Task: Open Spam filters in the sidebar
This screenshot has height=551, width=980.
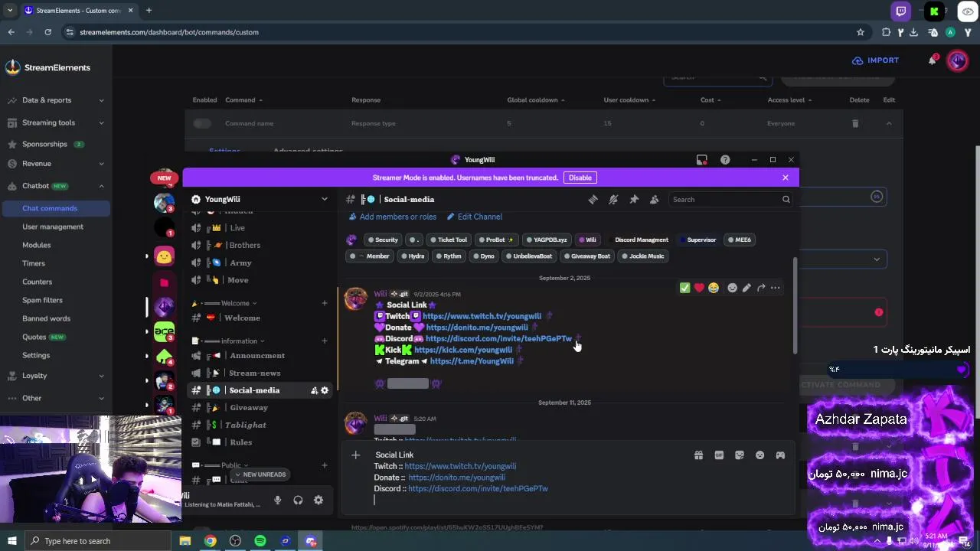Action: pyautogui.click(x=42, y=300)
